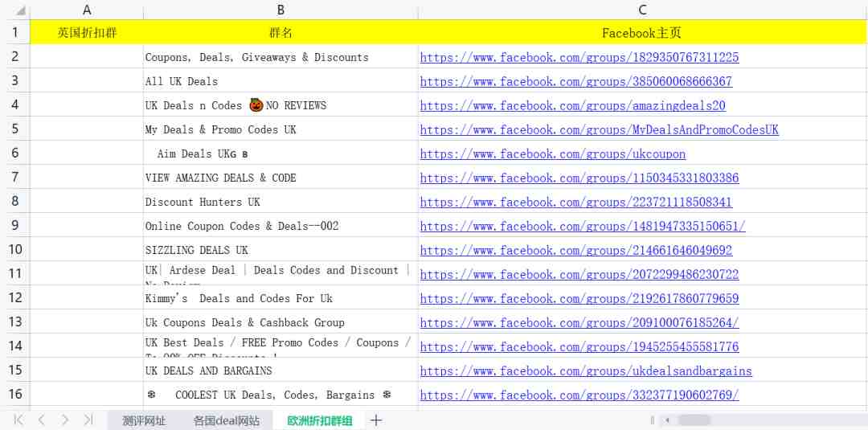Open the MyDealsAndPromoCodesUK link
This screenshot has height=430, width=868.
pos(600,129)
